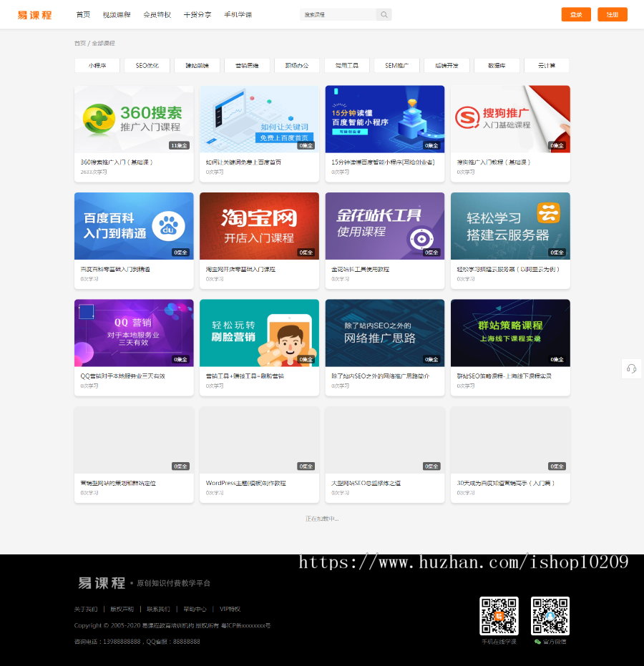Click the 11集全 badge on 360搜索 card
The height and width of the screenshot is (666, 644).
180,145
